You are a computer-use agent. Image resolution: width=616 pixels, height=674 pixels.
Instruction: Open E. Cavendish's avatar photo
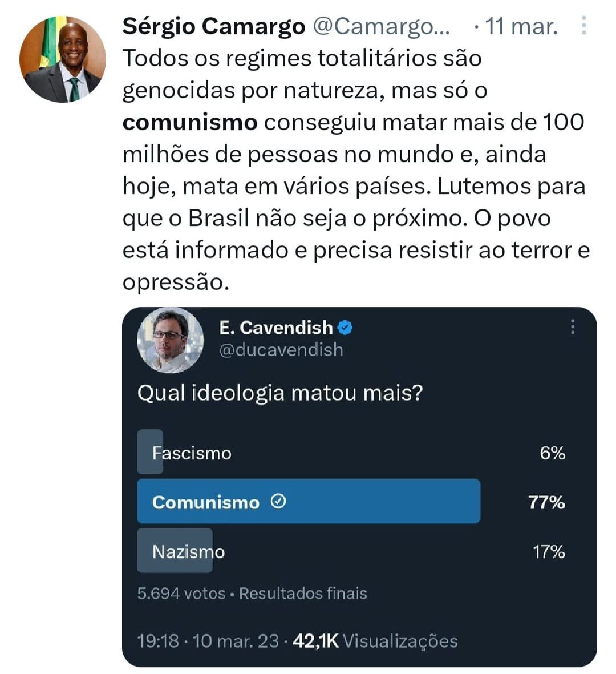170,340
